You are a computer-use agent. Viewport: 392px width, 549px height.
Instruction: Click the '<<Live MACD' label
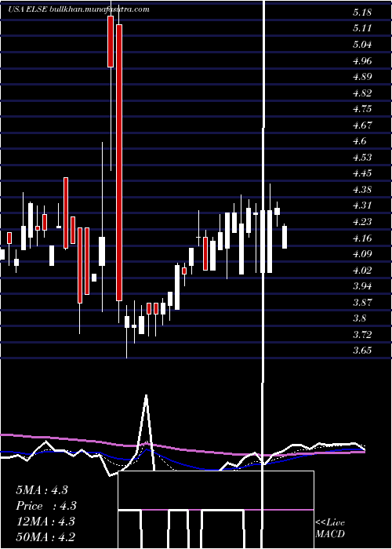pyautogui.click(x=330, y=529)
